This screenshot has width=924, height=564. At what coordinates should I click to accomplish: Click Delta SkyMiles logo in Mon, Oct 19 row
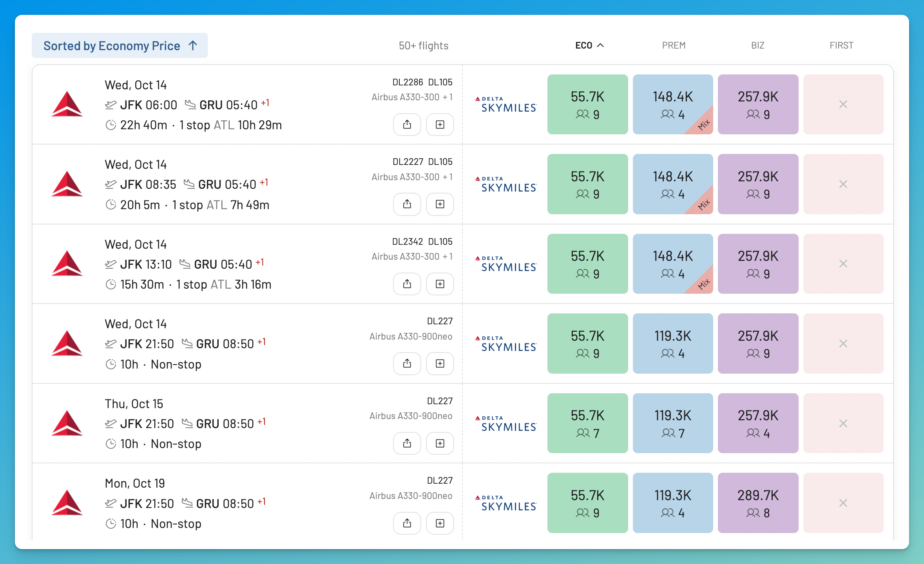tap(505, 503)
